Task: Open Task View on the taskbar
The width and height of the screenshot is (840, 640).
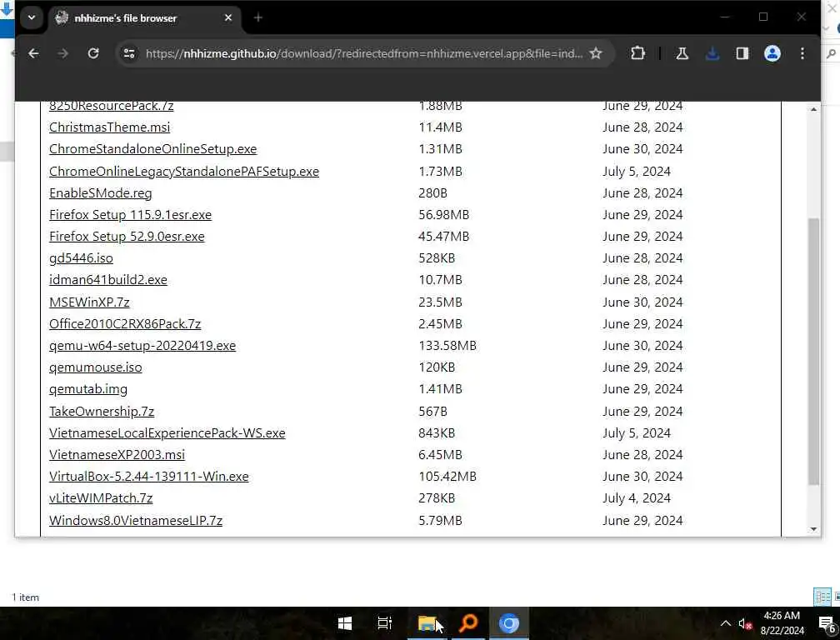Action: [385, 623]
